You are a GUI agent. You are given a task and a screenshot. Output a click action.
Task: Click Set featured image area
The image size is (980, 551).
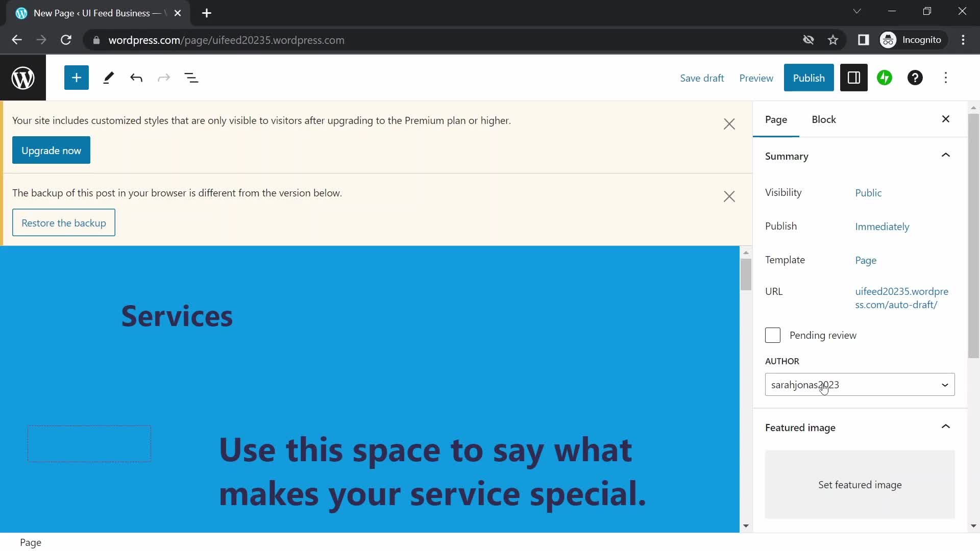pyautogui.click(x=860, y=485)
